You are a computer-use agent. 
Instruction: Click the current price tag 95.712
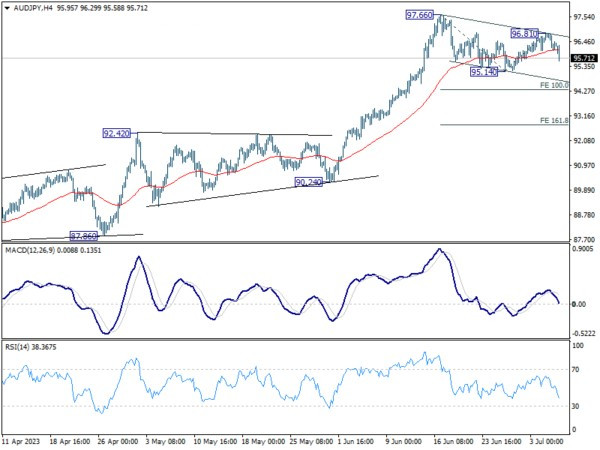point(584,58)
